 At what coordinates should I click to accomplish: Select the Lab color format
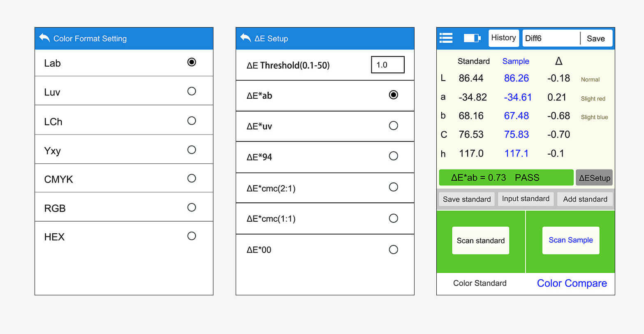pyautogui.click(x=124, y=63)
